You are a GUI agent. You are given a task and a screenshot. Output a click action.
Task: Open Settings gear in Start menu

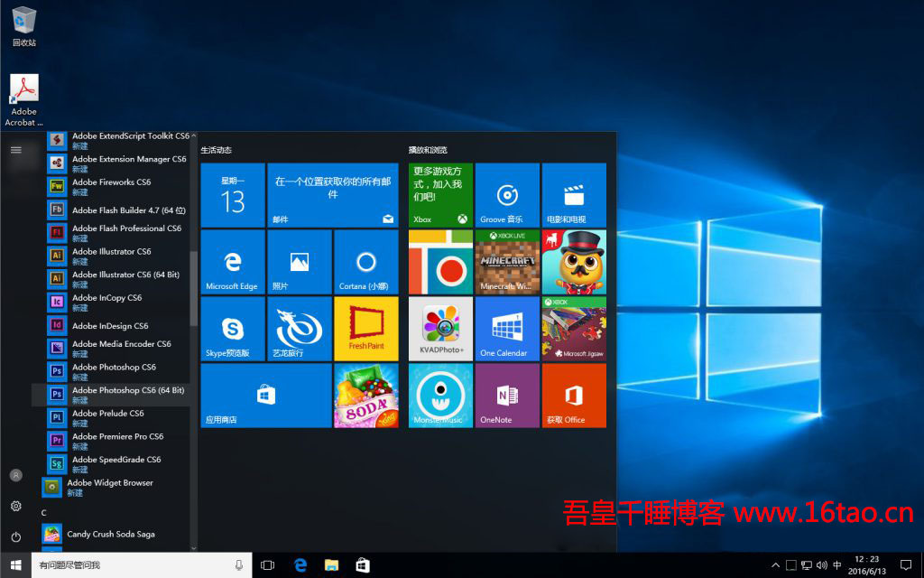pos(15,507)
